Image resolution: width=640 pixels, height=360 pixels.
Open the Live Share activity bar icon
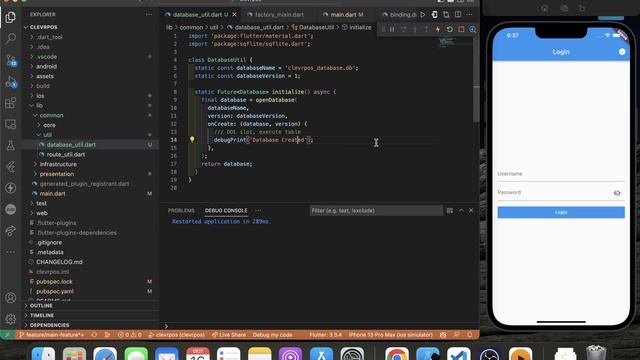coord(11,231)
